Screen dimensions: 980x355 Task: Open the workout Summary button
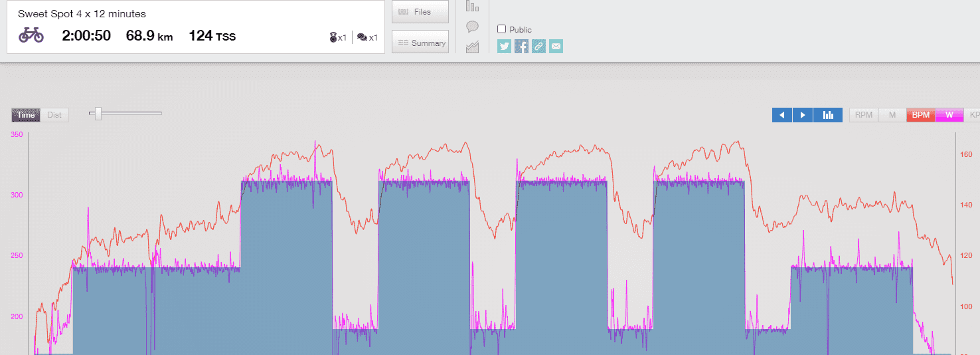(420, 43)
